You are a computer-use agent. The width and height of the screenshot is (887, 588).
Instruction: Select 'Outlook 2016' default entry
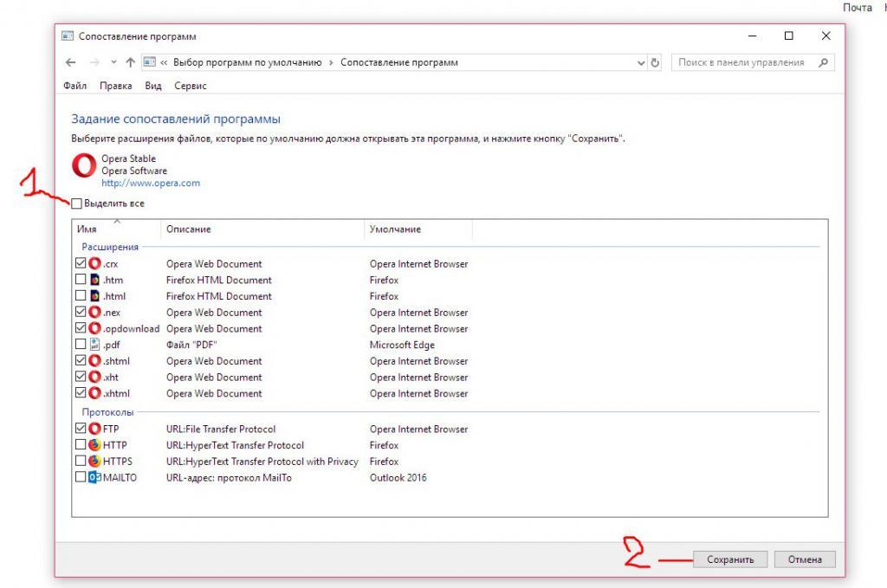pyautogui.click(x=398, y=478)
